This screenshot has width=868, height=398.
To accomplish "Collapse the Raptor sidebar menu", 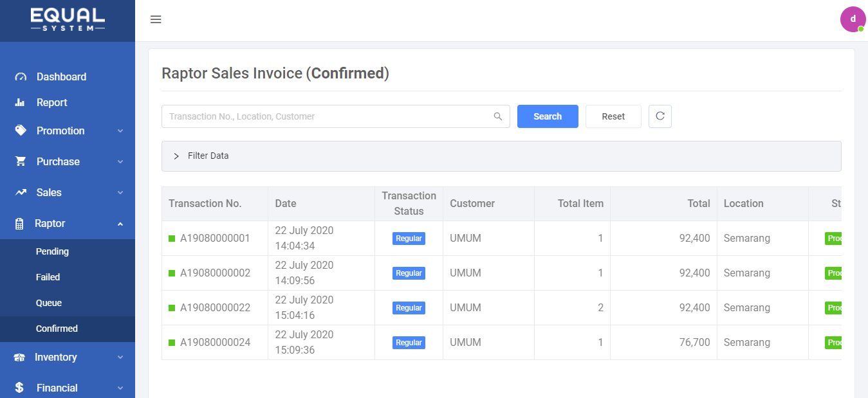I will (x=120, y=224).
